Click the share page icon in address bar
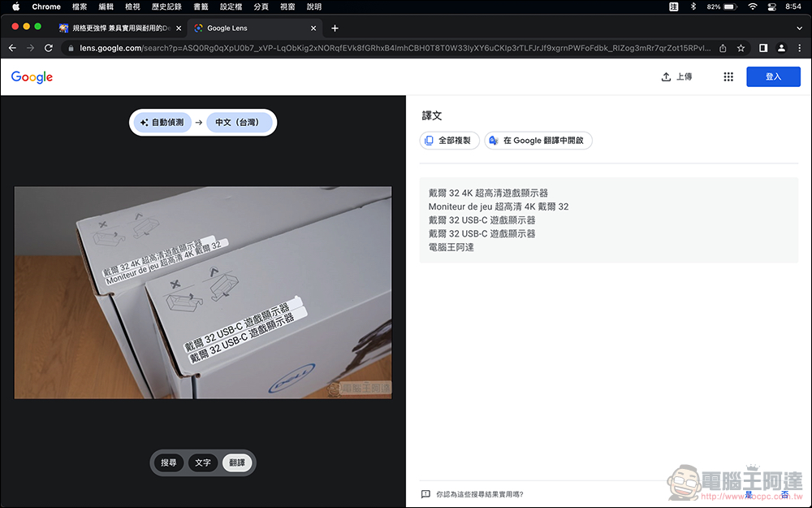The width and height of the screenshot is (812, 508). point(723,48)
